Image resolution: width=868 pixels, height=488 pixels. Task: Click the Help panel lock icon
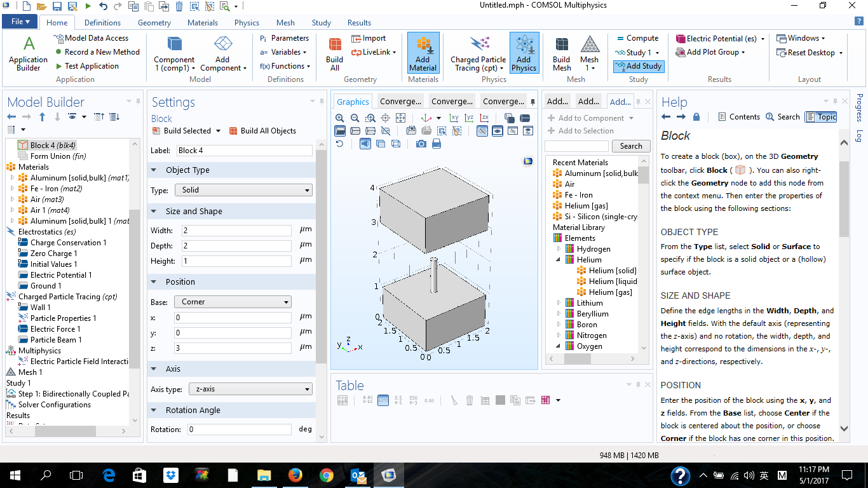696,117
